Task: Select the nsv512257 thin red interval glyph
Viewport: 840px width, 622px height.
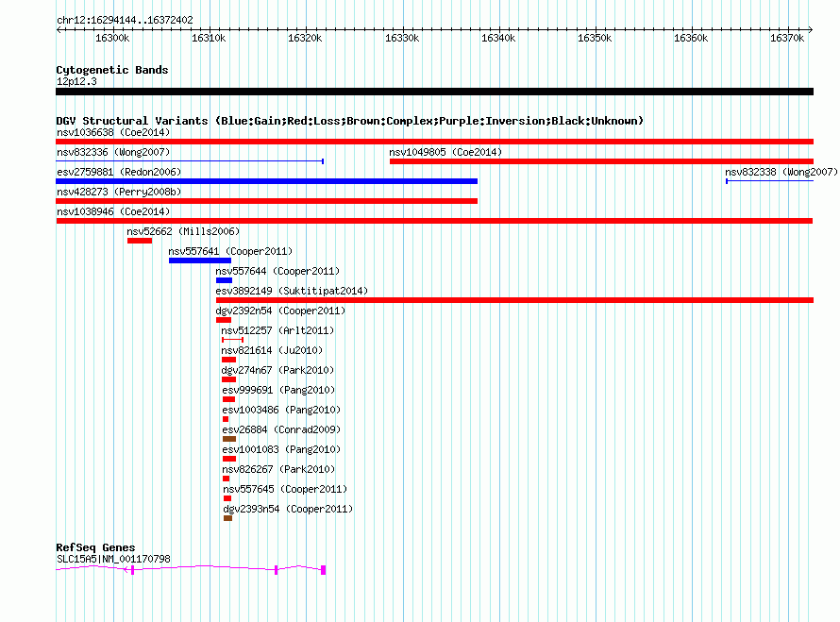Action: pos(232,340)
